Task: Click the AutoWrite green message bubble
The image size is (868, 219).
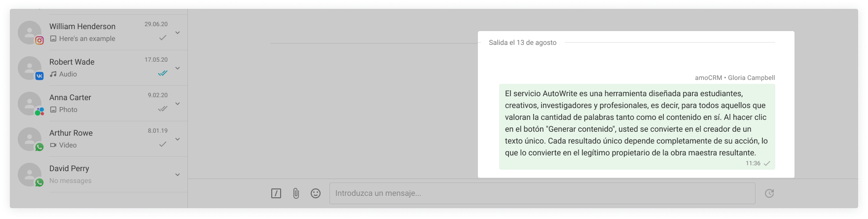Action: click(x=636, y=123)
